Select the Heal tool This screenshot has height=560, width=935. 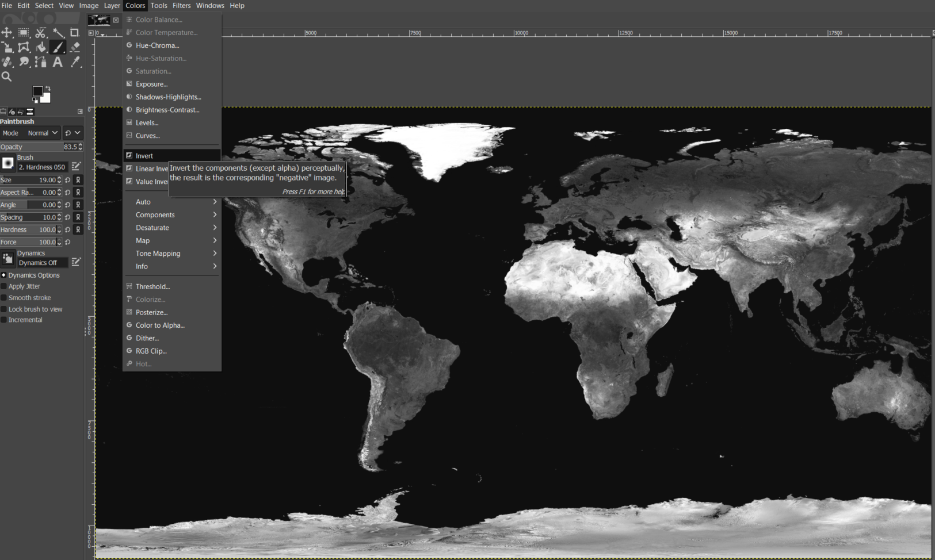(x=7, y=62)
